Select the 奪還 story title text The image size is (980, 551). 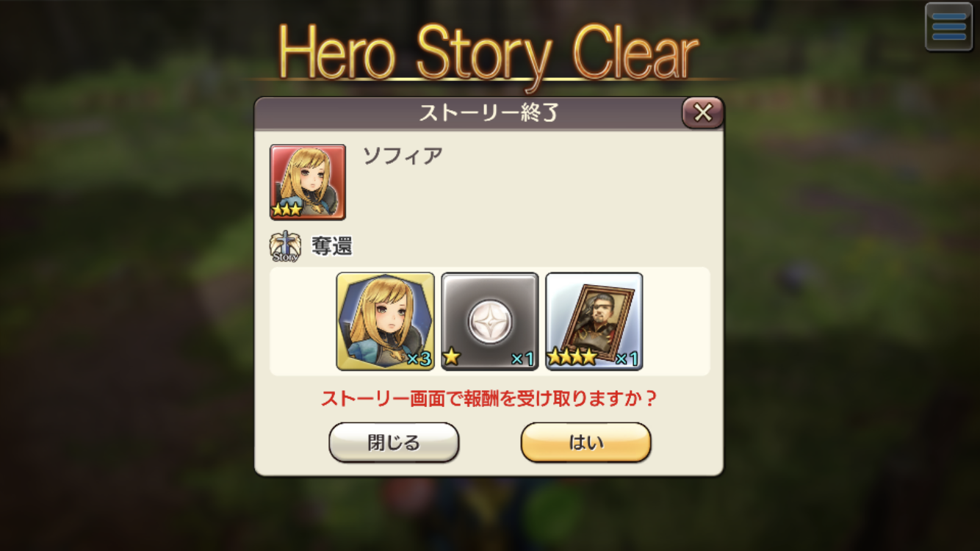[331, 247]
